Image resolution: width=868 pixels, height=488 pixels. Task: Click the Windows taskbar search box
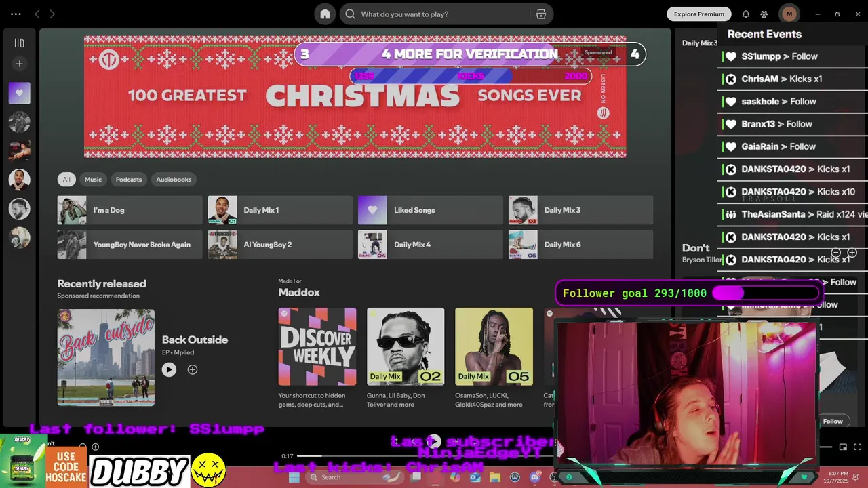354,477
